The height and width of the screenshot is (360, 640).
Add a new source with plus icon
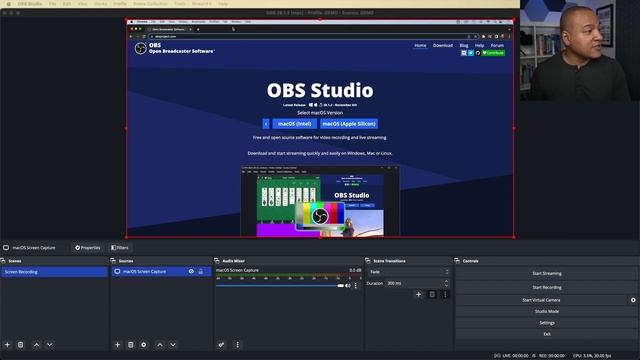pos(118,345)
